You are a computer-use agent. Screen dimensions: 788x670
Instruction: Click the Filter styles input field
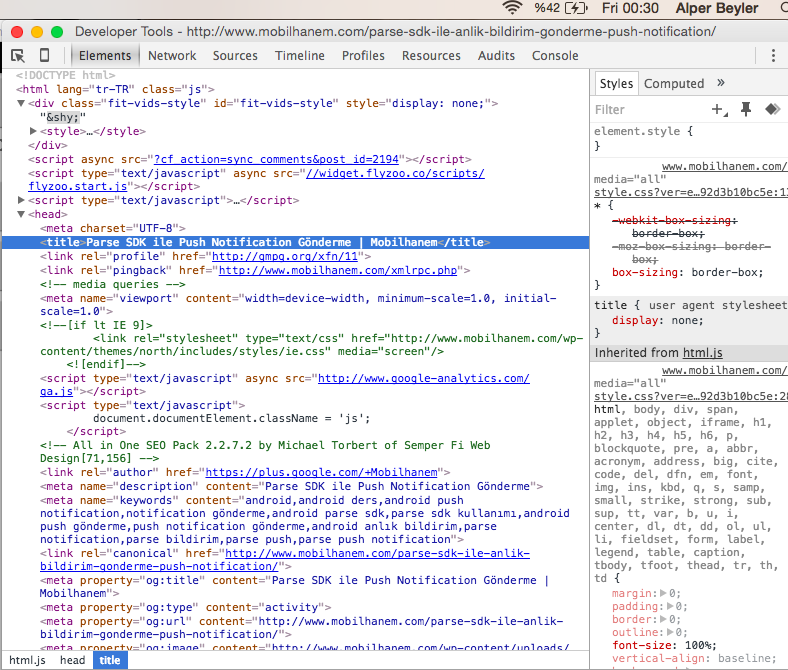[x=648, y=110]
